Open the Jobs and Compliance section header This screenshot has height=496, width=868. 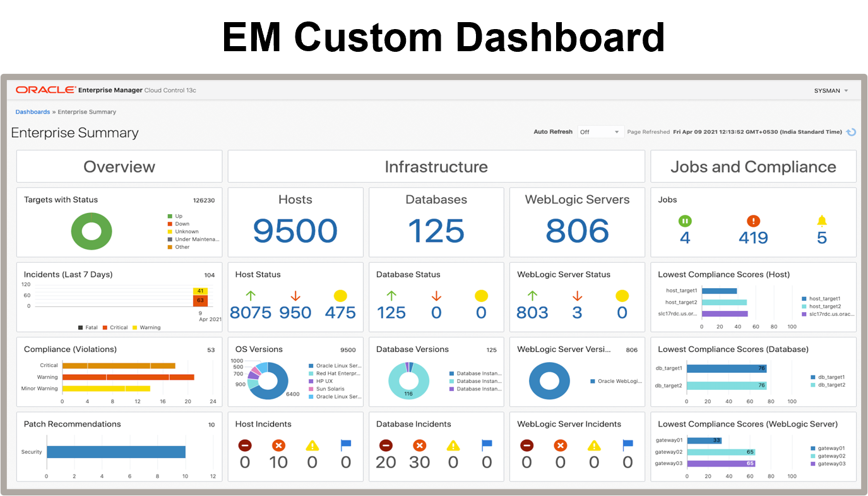(753, 166)
